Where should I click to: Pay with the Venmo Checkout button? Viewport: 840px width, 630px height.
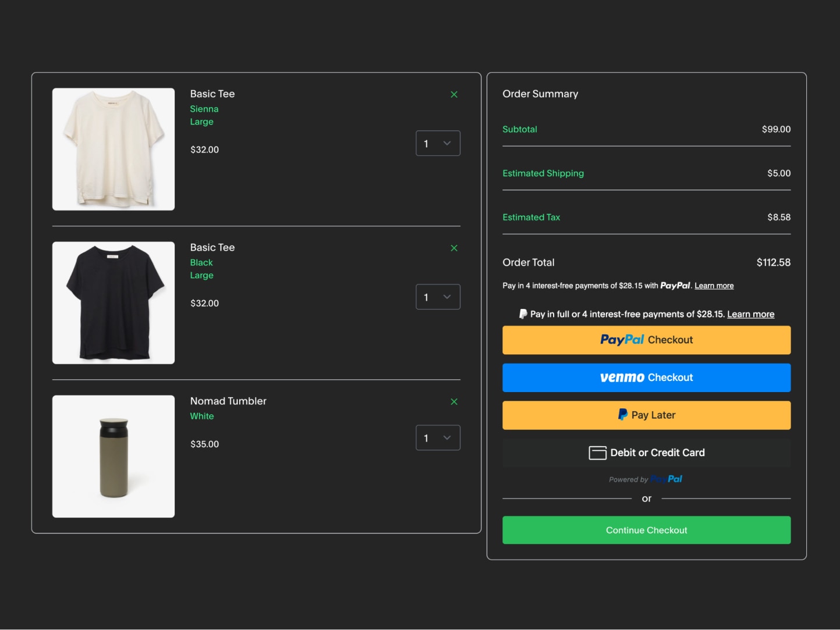pyautogui.click(x=646, y=378)
